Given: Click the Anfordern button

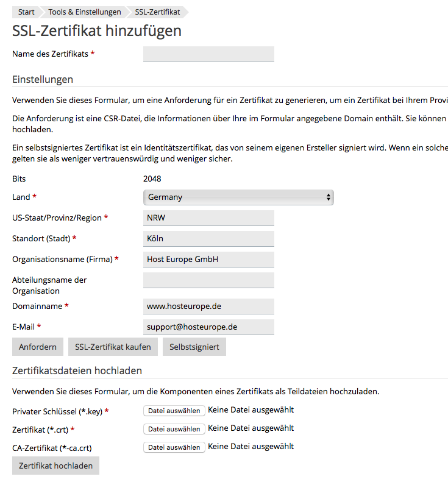Looking at the screenshot, I should point(38,347).
